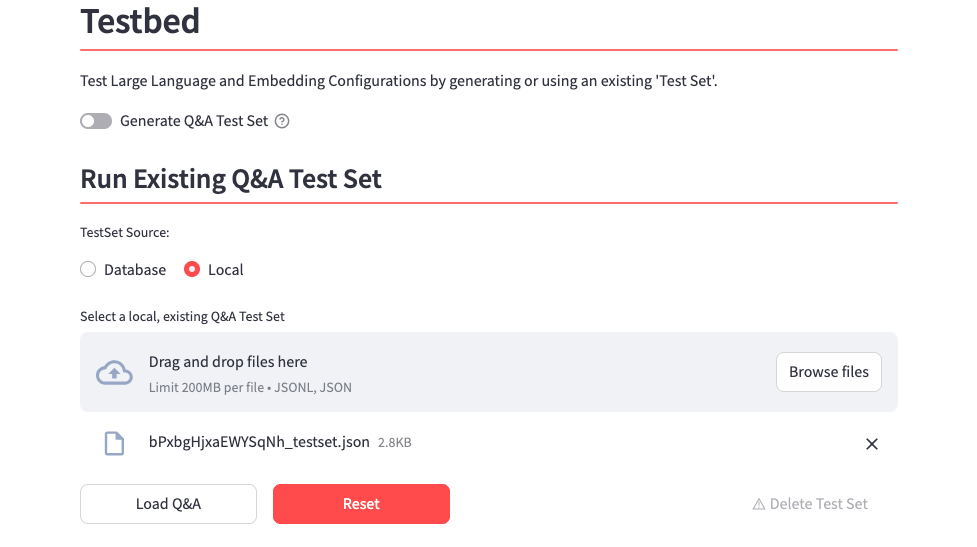Click the document icon of uploaded file
Viewport: 977px width, 547px height.
pyautogui.click(x=115, y=443)
